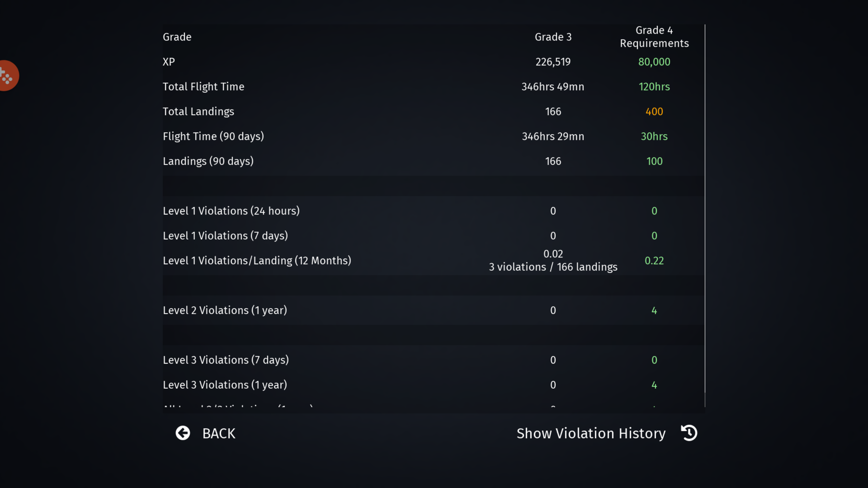Click the orange 400 landings requirement
The width and height of the screenshot is (868, 488).
click(x=654, y=111)
